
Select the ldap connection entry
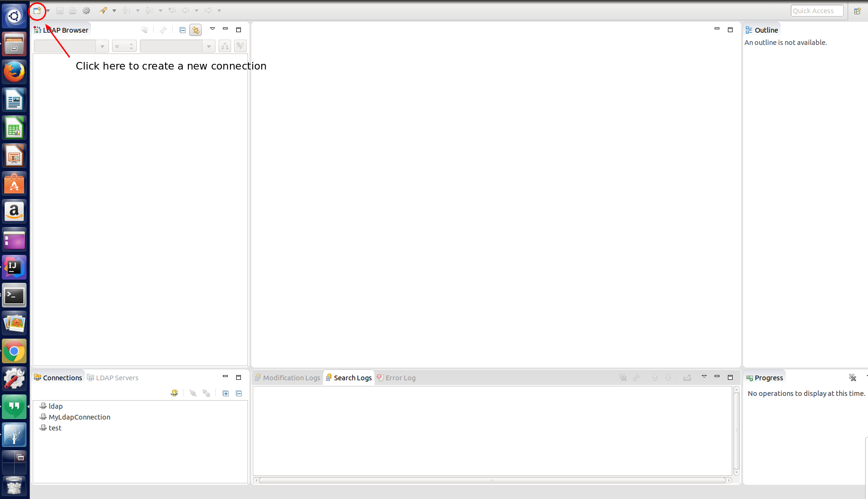[x=51, y=406]
